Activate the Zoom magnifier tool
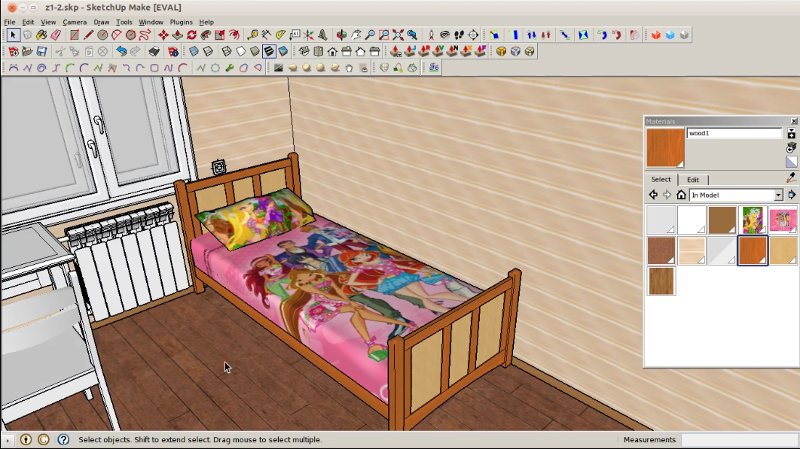The image size is (800, 449). tap(370, 35)
